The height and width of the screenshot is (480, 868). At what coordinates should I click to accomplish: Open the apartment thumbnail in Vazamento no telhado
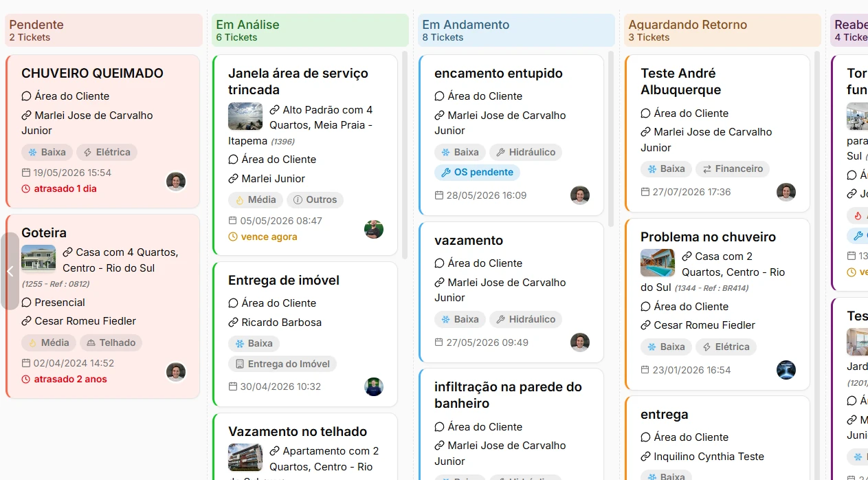pos(245,457)
